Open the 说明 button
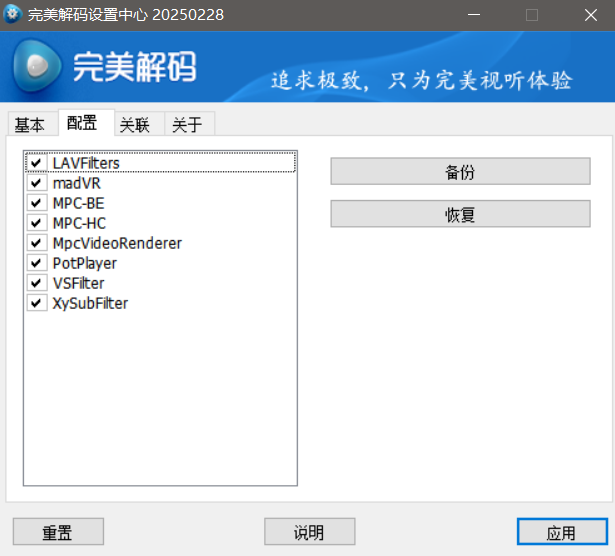The width and height of the screenshot is (615, 556). [x=309, y=532]
